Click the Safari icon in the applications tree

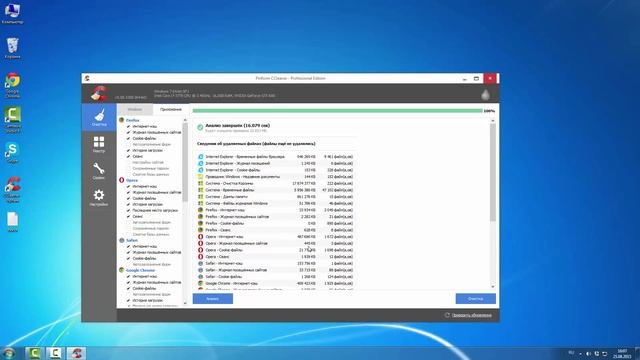click(x=122, y=240)
